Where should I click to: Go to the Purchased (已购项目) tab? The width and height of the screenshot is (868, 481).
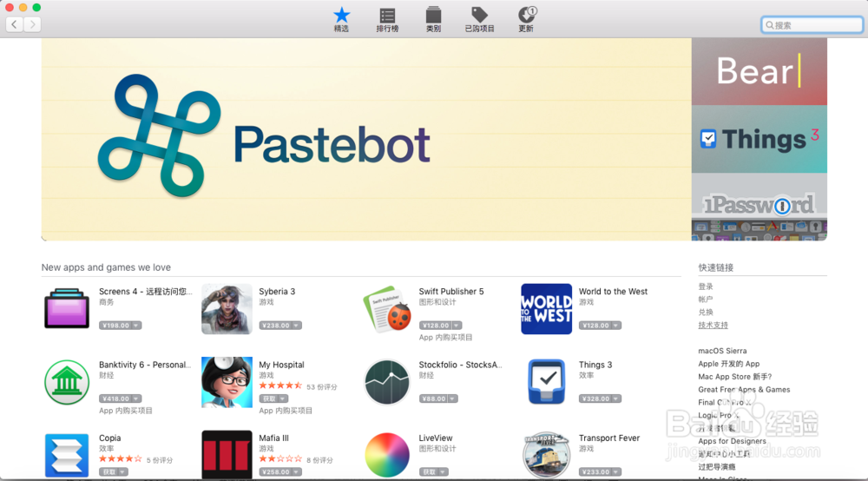tap(479, 19)
